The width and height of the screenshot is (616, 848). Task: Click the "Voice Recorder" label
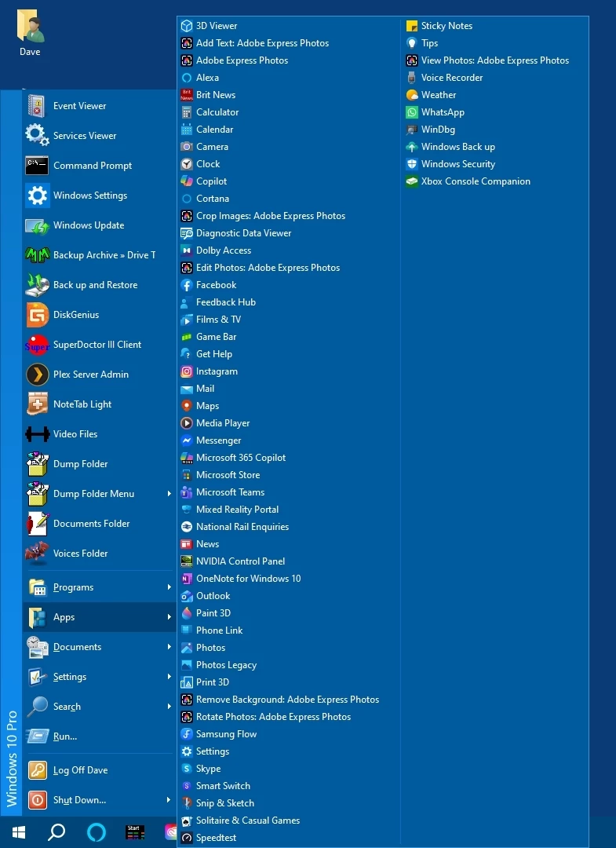point(452,78)
